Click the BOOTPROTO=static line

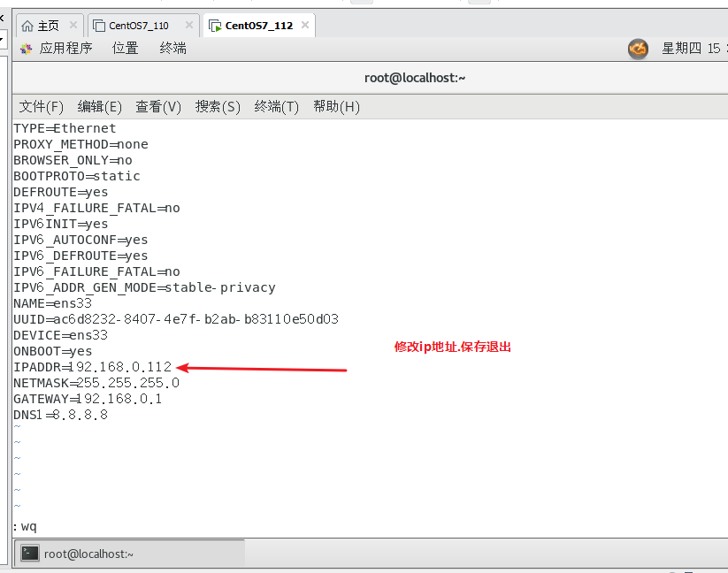(x=77, y=176)
